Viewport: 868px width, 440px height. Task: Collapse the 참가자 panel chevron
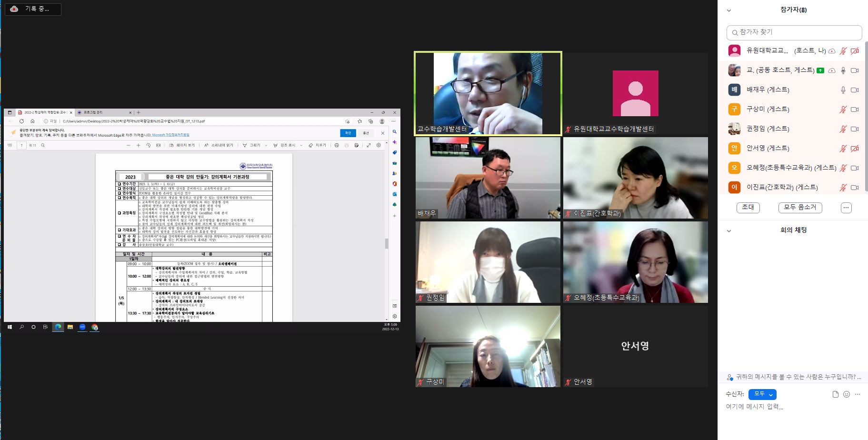click(728, 10)
